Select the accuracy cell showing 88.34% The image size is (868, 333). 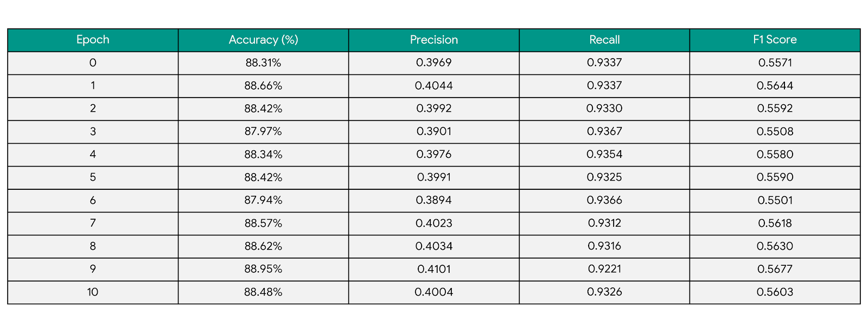coord(263,155)
